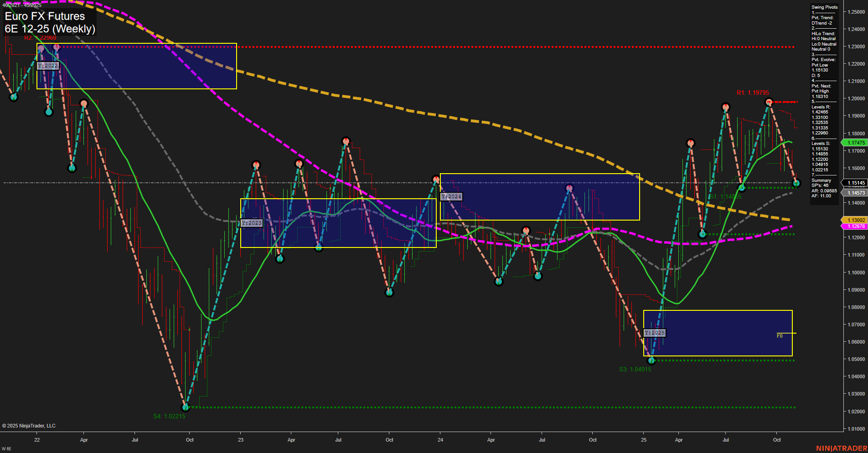The image size is (868, 453).
Task: Select the red pivot dot at the R1 high
Action: pyautogui.click(x=770, y=102)
